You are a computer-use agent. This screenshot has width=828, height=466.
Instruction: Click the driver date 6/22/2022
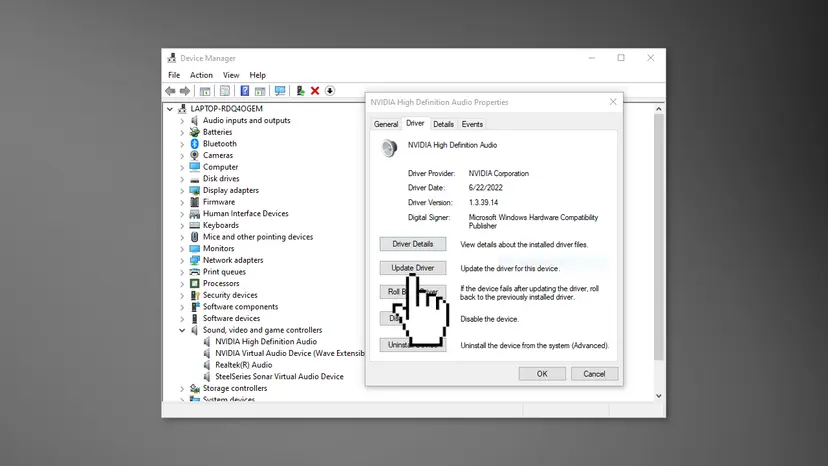tap(485, 188)
